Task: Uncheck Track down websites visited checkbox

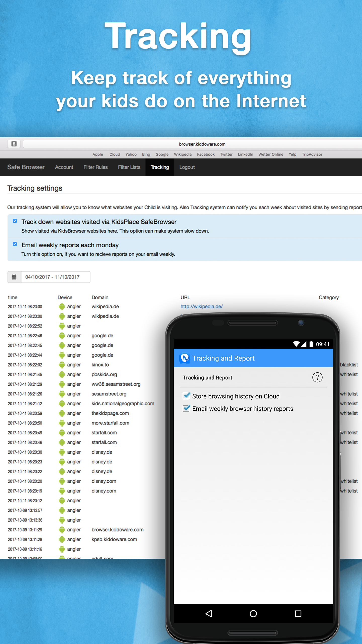Action: pyautogui.click(x=15, y=221)
